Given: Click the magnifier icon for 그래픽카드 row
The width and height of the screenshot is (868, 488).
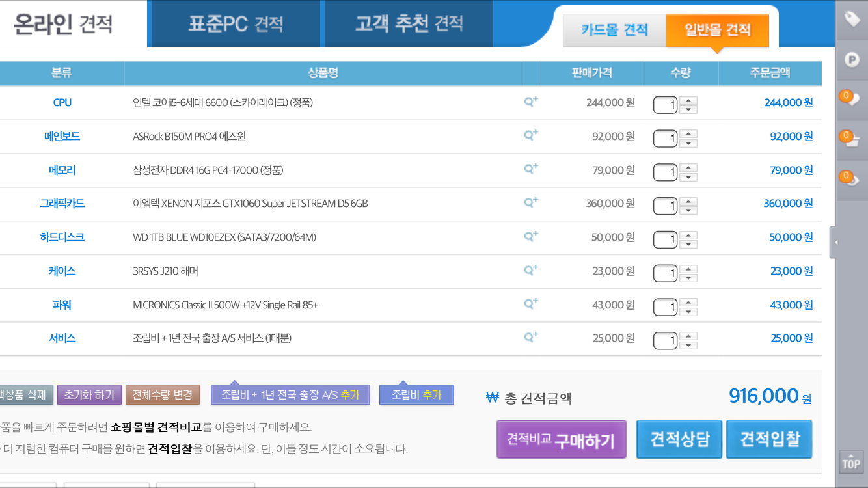Looking at the screenshot, I should point(531,202).
